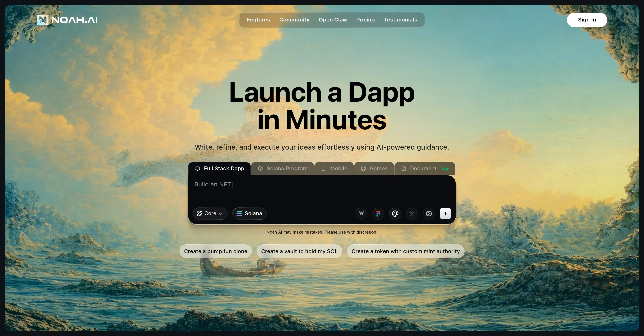Open the website scan globe icon
This screenshot has width=644, height=336.
(361, 213)
